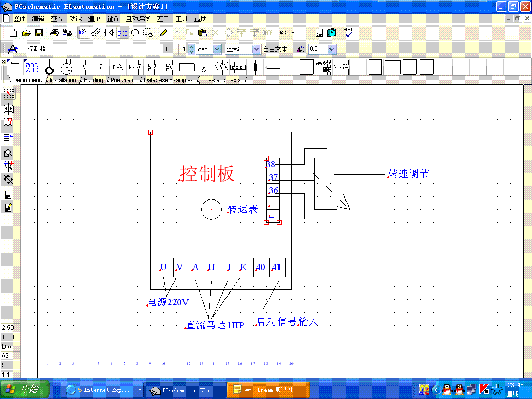Click the crosshair with red plus icon
The width and height of the screenshot is (532, 399).
tap(8, 166)
